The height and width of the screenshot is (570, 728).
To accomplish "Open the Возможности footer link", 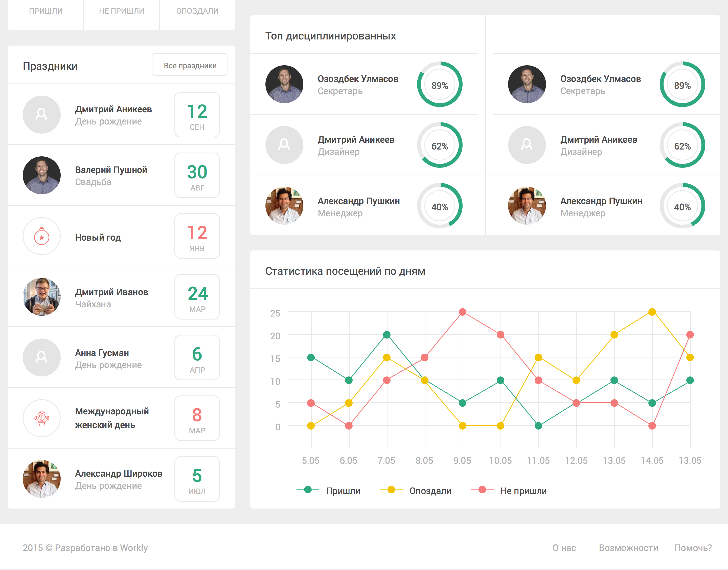I will click(628, 548).
